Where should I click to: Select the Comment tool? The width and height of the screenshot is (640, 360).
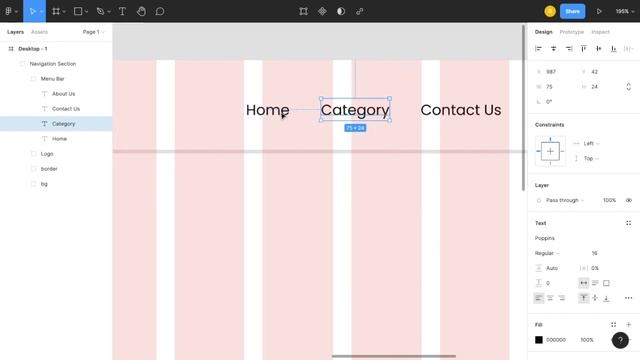pos(160,11)
